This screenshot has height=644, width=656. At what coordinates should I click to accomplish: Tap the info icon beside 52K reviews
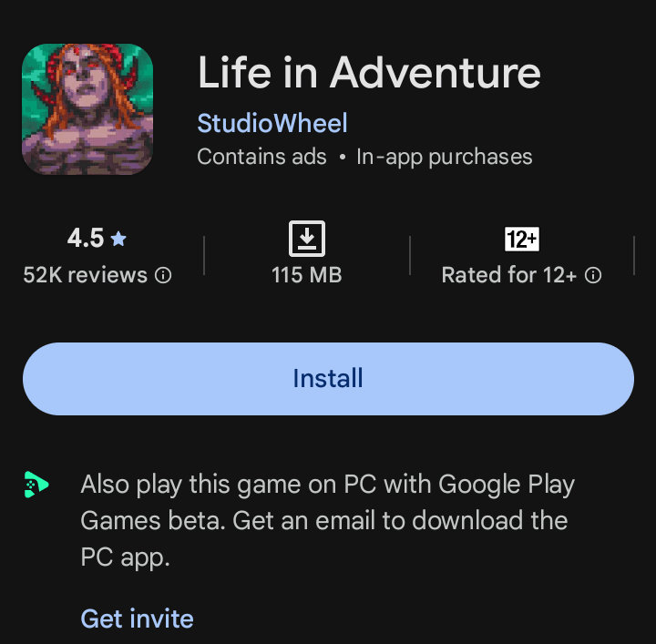tap(163, 275)
